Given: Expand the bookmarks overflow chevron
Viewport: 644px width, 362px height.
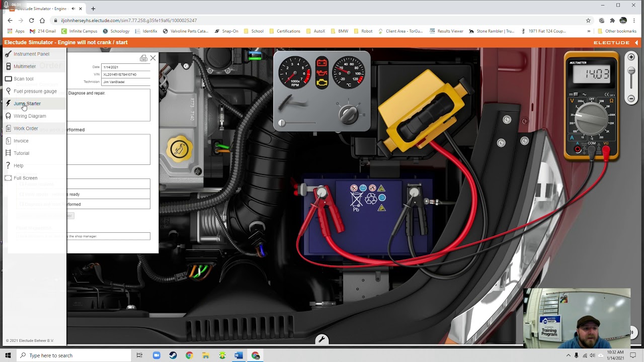Looking at the screenshot, I should pos(589,31).
